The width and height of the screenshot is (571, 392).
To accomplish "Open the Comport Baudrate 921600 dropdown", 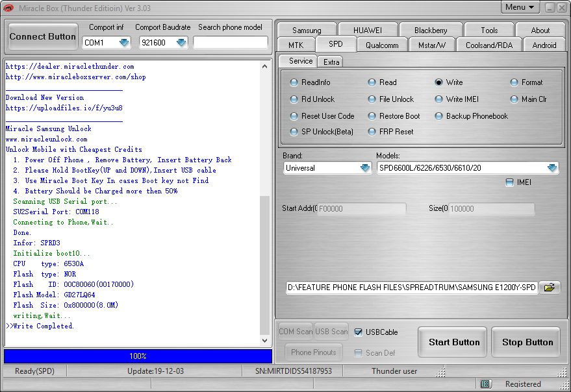I will (181, 43).
